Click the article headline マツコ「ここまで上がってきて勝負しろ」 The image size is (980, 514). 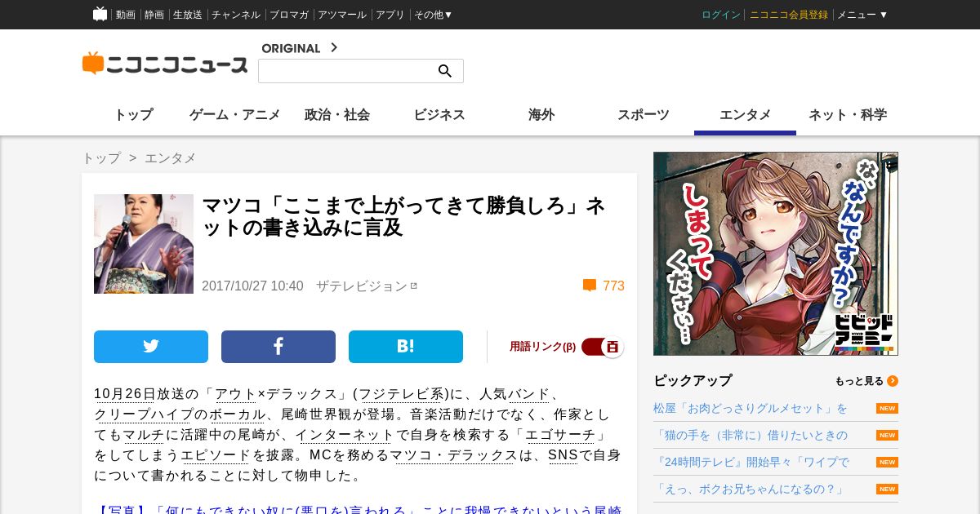404,217
